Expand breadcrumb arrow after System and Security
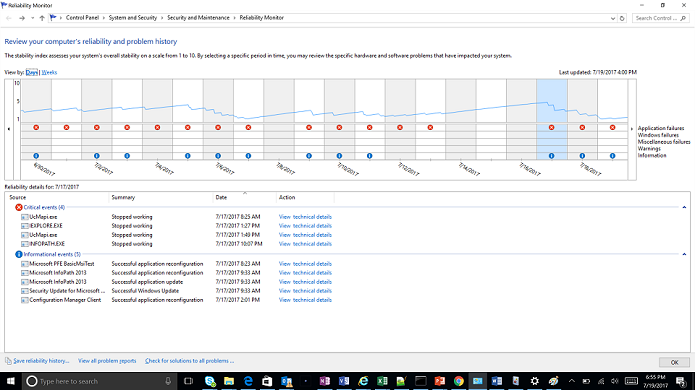Screen dimensions: 695x390 pyautogui.click(x=162, y=18)
